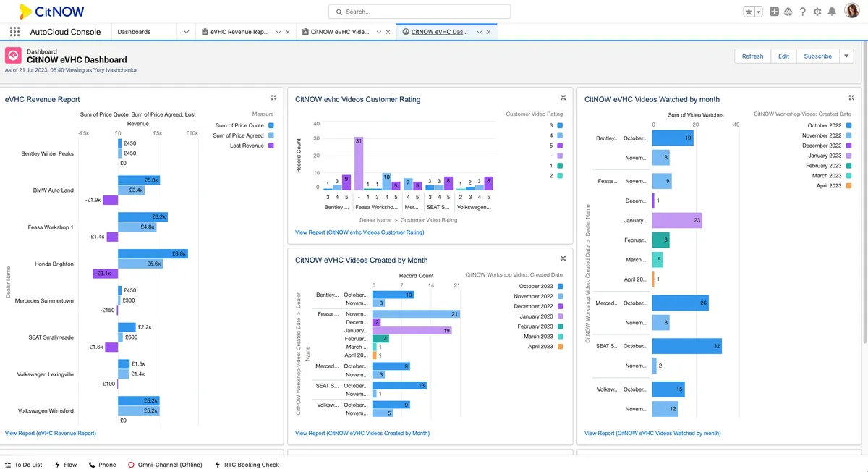Open more dashboard actions dropdown beside Subscribe
The height and width of the screenshot is (472, 868).
[847, 56]
